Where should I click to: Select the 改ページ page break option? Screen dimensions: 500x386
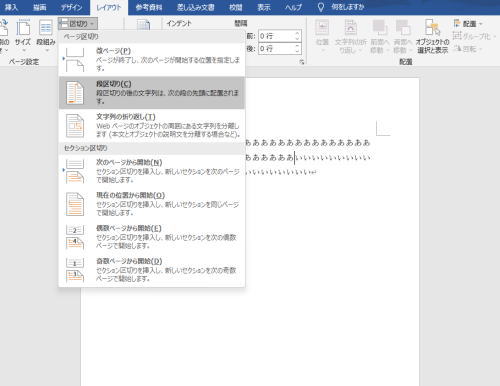coord(152,59)
